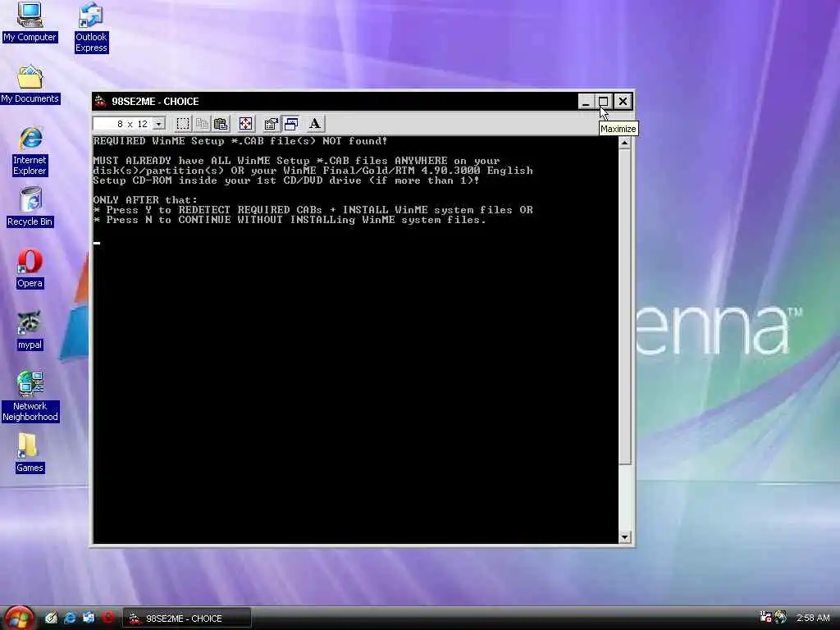The height and width of the screenshot is (630, 840).
Task: Select the Recycle Bin desktop icon
Action: [x=30, y=208]
